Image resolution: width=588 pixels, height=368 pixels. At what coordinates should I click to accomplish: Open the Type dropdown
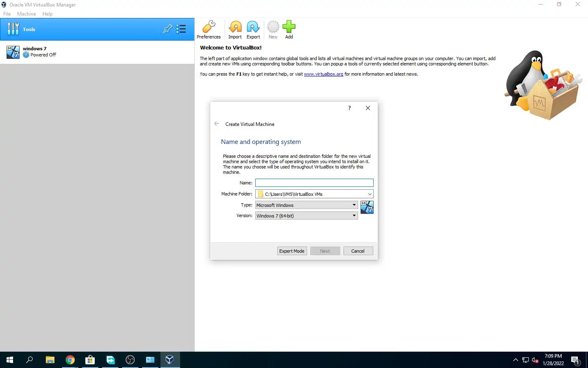click(307, 205)
